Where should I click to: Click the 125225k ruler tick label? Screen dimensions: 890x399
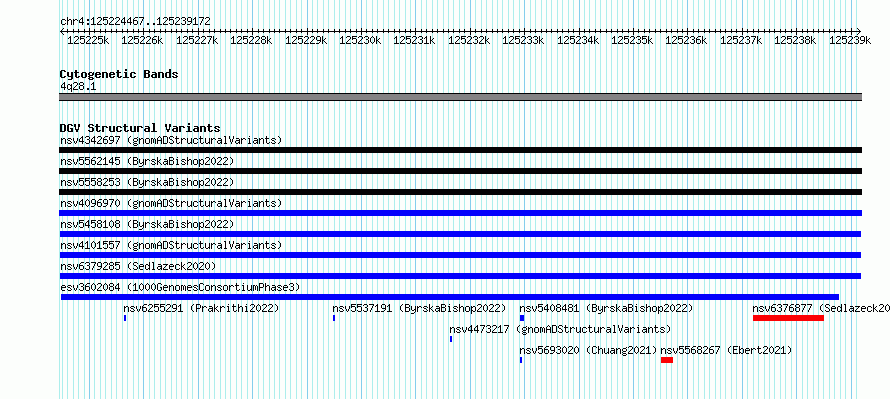[88, 40]
